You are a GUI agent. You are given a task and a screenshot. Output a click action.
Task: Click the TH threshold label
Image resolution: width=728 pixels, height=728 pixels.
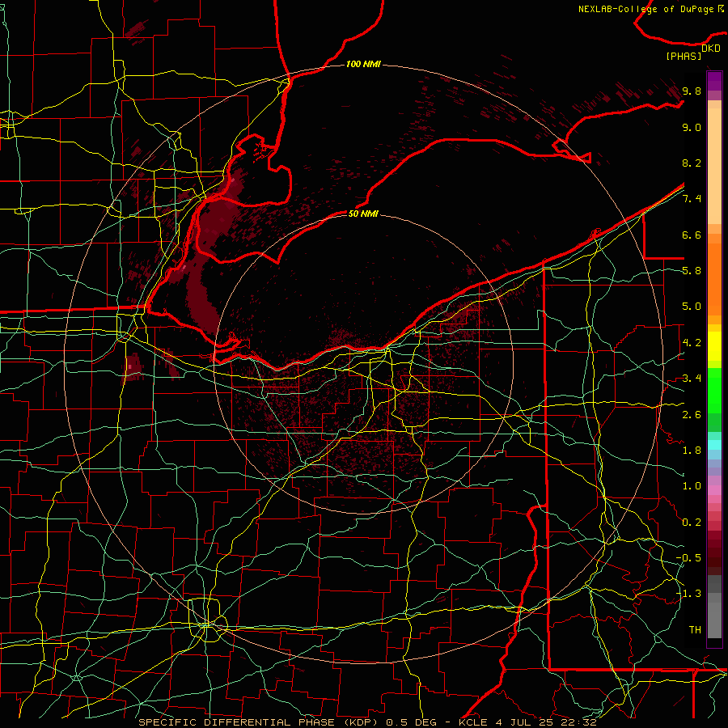[695, 630]
